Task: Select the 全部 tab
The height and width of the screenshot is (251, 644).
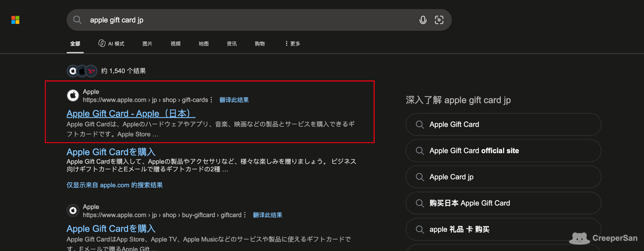Action: [x=75, y=44]
